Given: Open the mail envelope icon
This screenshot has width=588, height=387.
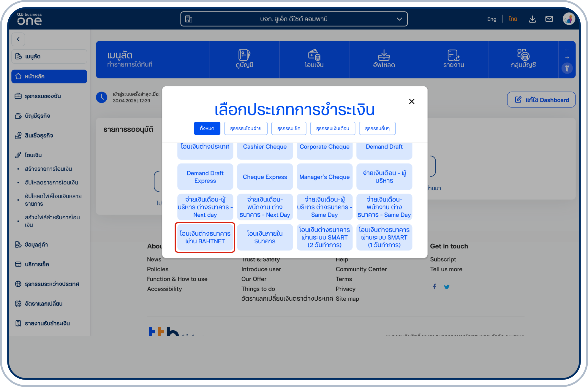Looking at the screenshot, I should pyautogui.click(x=549, y=19).
